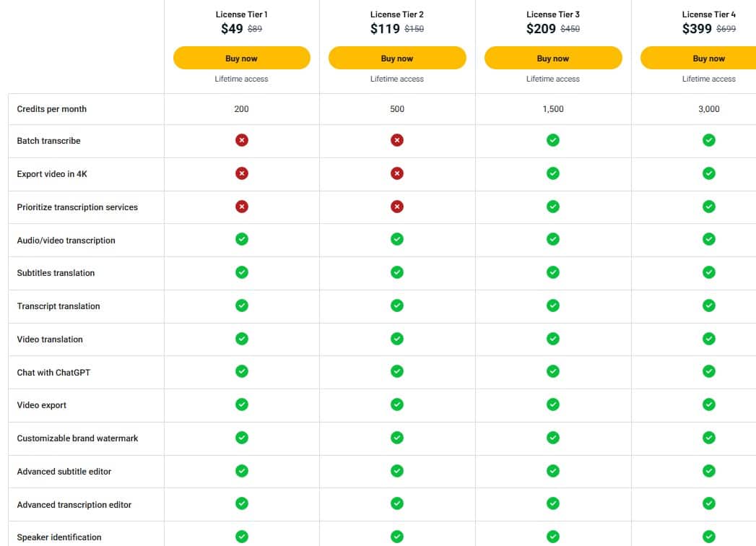The width and height of the screenshot is (756, 546).
Task: Click green check for Video export Tier 4
Action: click(x=709, y=404)
